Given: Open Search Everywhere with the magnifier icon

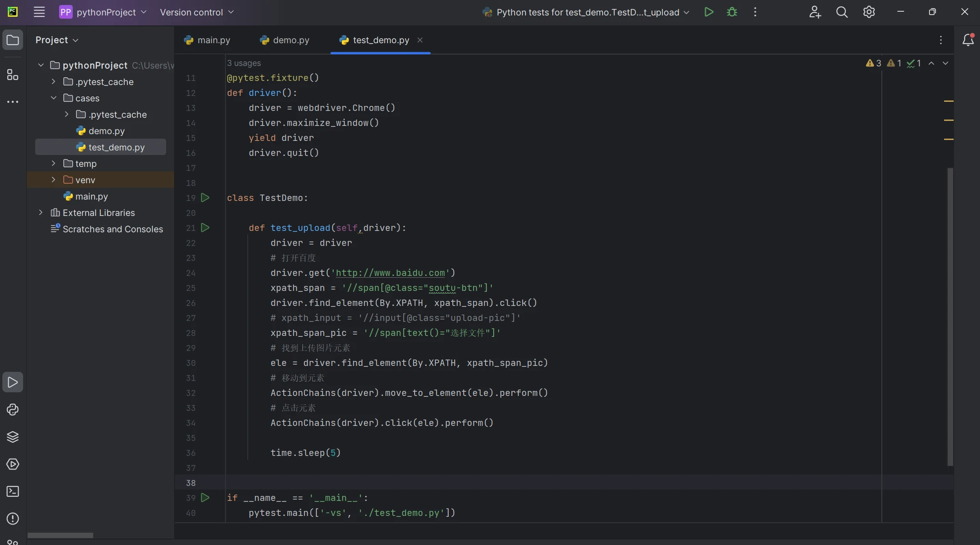Looking at the screenshot, I should (x=842, y=12).
